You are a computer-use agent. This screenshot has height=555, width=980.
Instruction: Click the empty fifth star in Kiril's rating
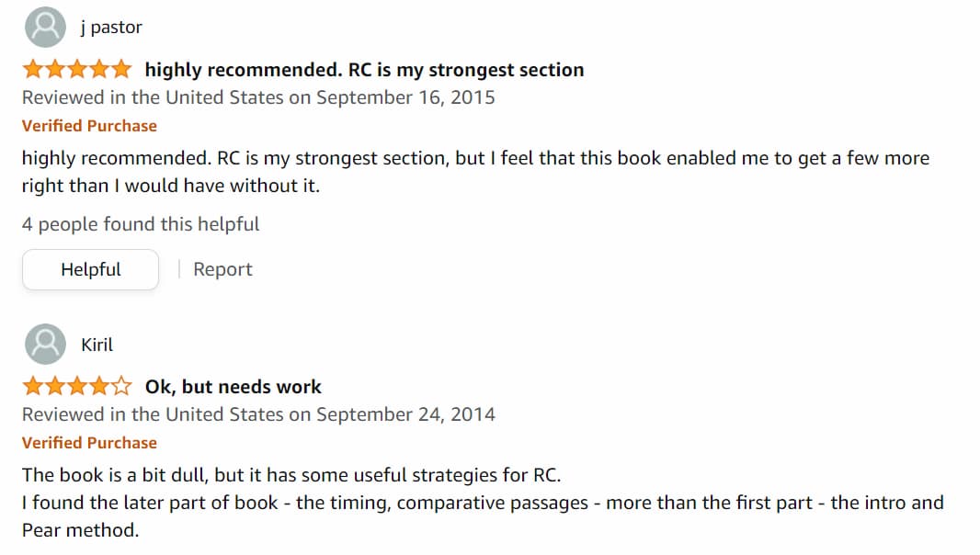[x=121, y=386]
